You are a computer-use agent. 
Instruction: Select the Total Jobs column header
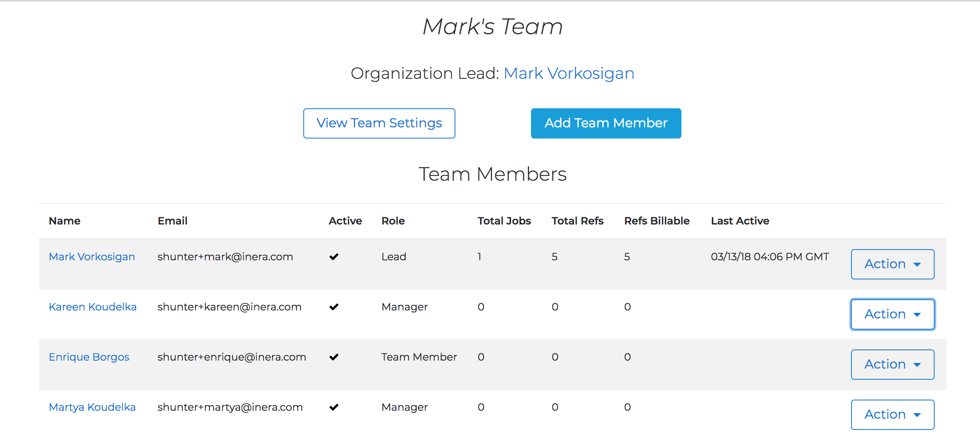click(504, 221)
